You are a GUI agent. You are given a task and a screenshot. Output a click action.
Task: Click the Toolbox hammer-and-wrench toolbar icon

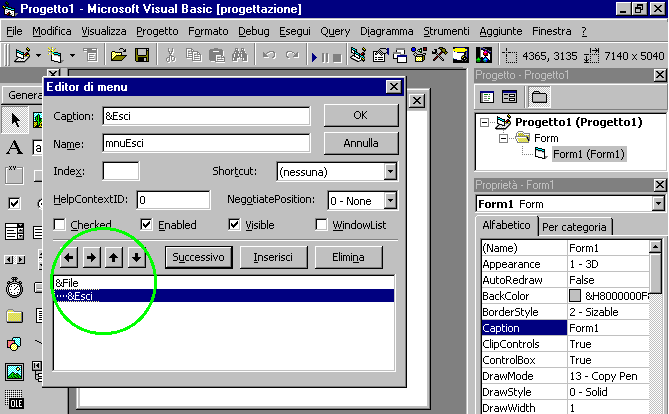440,55
